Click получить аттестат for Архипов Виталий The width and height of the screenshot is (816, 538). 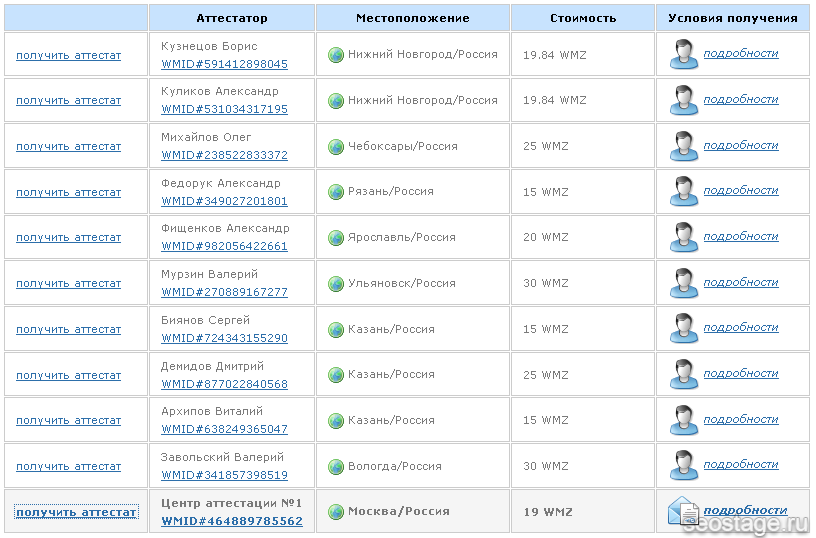point(69,420)
